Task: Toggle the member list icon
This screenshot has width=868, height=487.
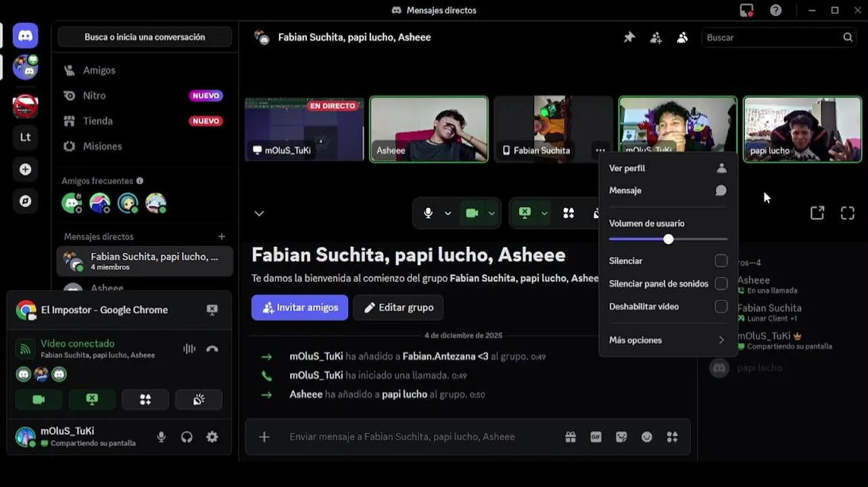Action: pyautogui.click(x=682, y=38)
